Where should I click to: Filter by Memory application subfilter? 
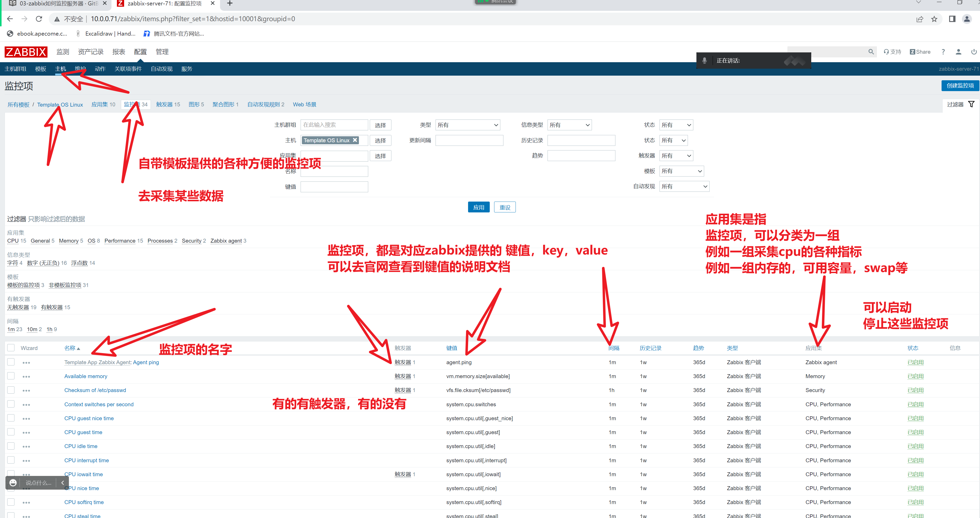click(68, 241)
